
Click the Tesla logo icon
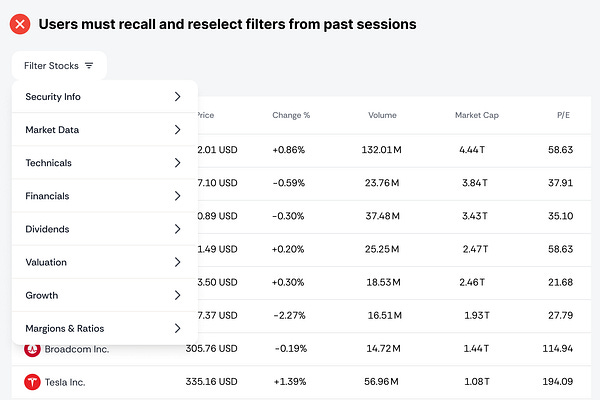point(32,381)
